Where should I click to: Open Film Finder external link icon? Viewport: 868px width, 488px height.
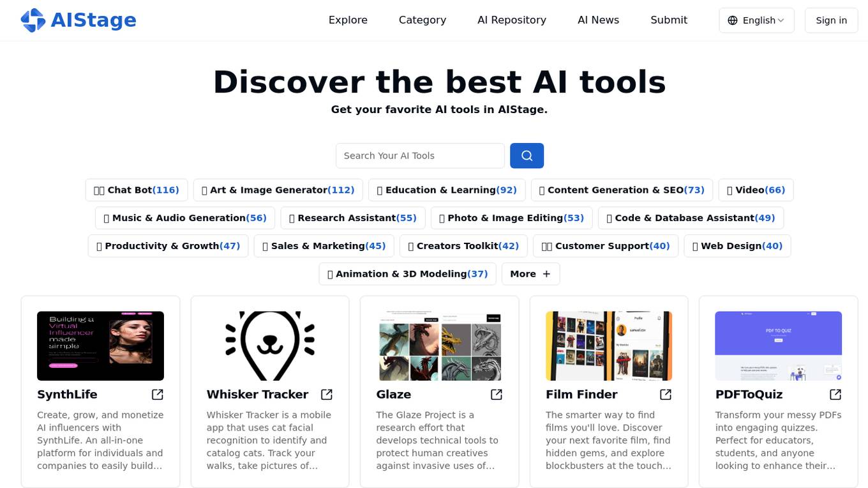(666, 395)
